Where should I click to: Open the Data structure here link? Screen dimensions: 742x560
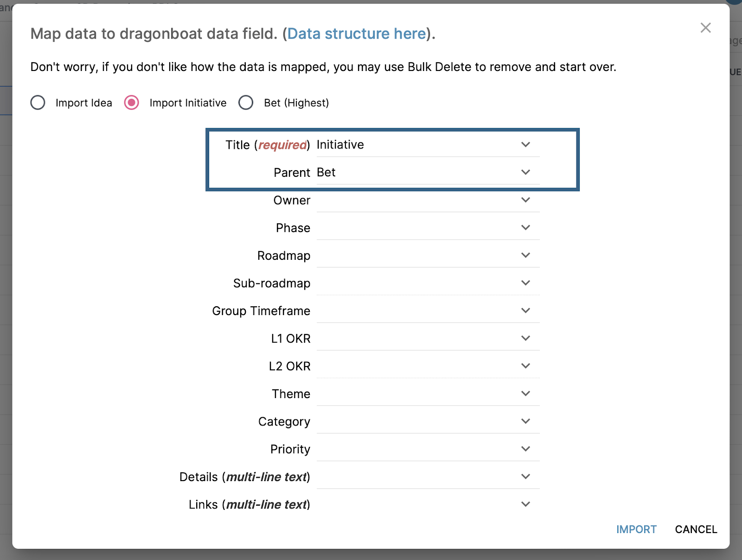point(357,34)
